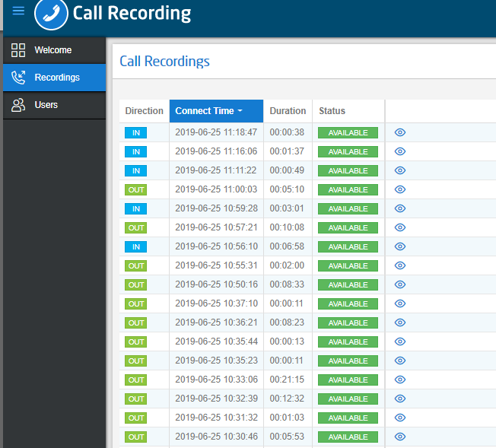View recording from 10:35:44 via eye icon
This screenshot has width=496, height=448.
[x=400, y=342]
